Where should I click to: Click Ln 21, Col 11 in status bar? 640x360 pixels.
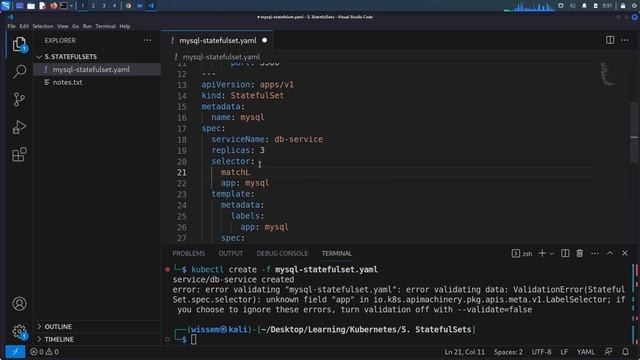click(x=464, y=352)
